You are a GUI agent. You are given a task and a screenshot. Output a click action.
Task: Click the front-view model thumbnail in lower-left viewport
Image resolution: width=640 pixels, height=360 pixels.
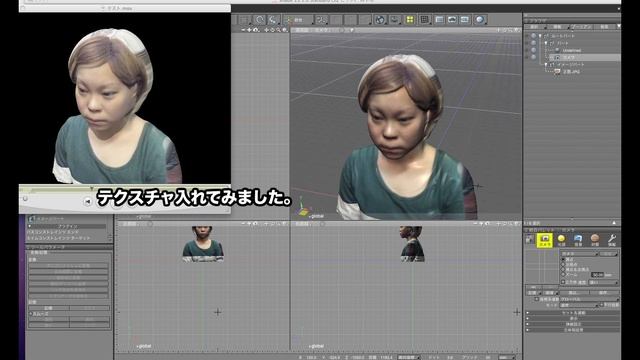tap(202, 244)
